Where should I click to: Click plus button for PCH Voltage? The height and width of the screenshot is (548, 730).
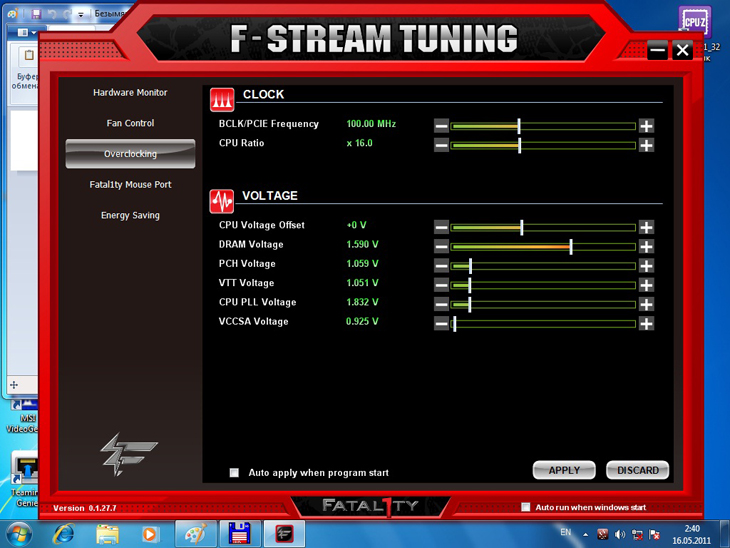pos(646,266)
